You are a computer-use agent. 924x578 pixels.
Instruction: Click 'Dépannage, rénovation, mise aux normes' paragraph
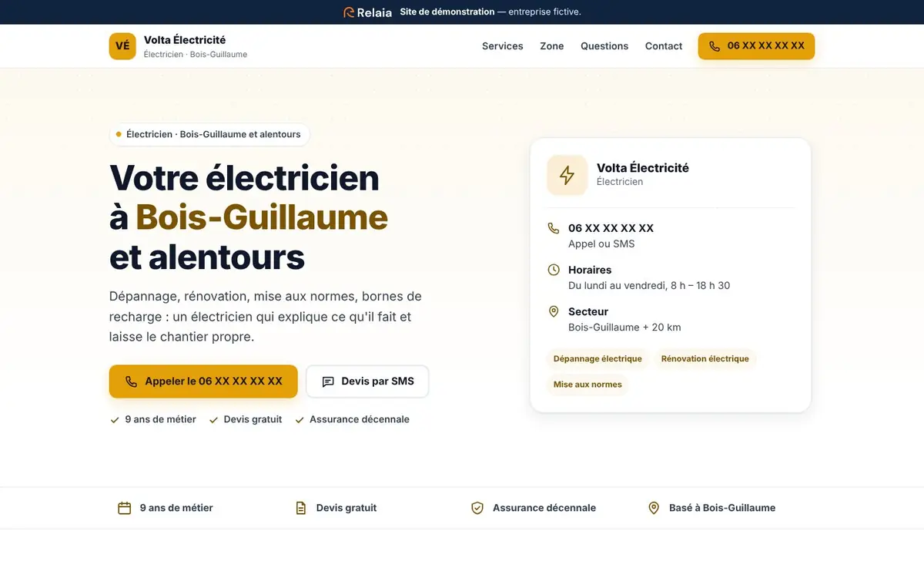point(266,317)
